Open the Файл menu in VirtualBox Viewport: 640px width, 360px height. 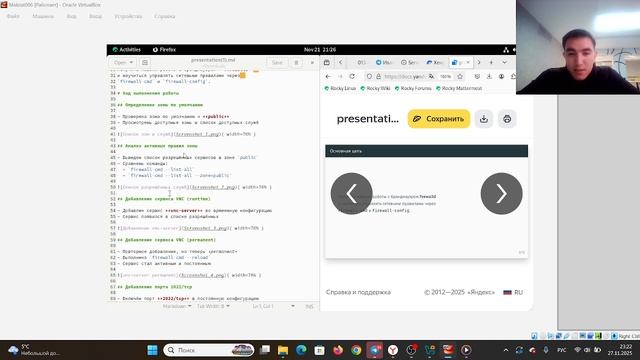[13, 16]
